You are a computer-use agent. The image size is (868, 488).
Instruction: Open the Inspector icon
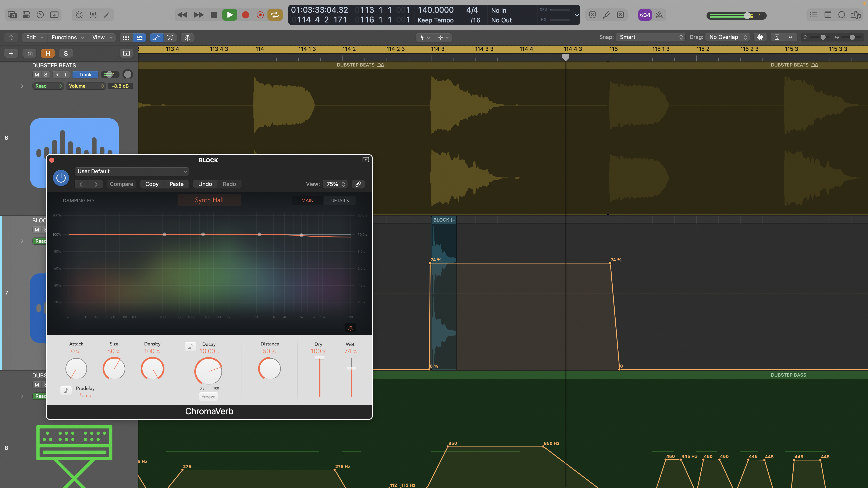point(26,15)
